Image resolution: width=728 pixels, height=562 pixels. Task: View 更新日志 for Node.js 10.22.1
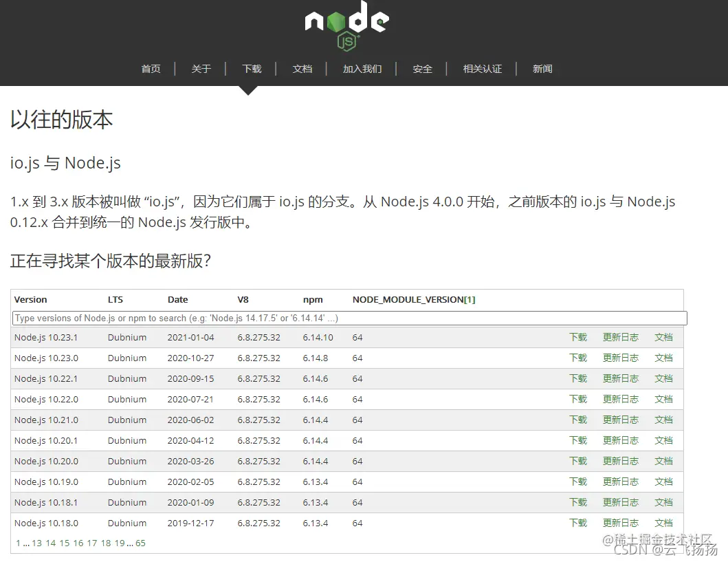tap(621, 378)
